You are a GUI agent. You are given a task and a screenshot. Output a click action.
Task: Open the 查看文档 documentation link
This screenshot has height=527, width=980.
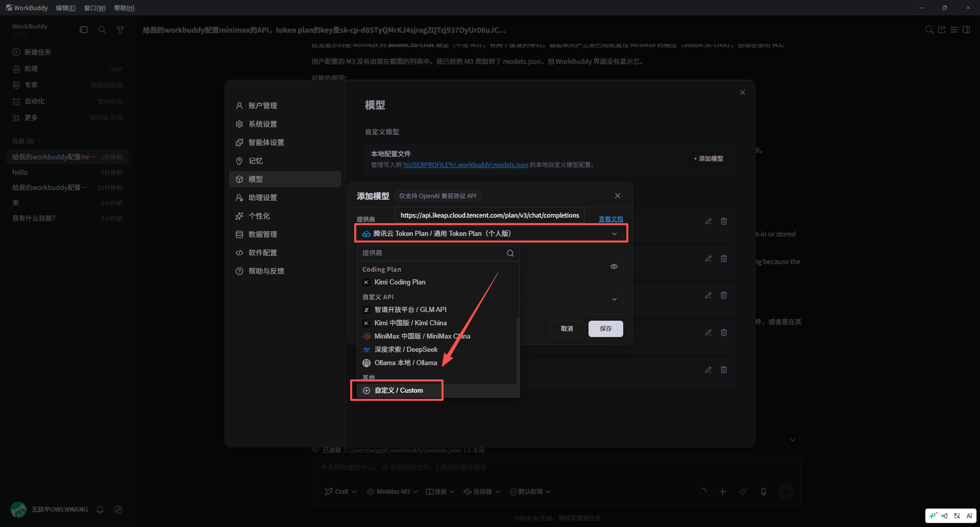click(x=610, y=219)
